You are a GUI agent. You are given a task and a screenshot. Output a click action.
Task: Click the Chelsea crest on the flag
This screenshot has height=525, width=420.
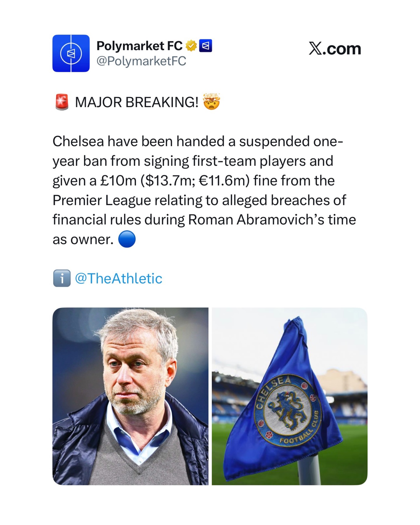tap(288, 410)
